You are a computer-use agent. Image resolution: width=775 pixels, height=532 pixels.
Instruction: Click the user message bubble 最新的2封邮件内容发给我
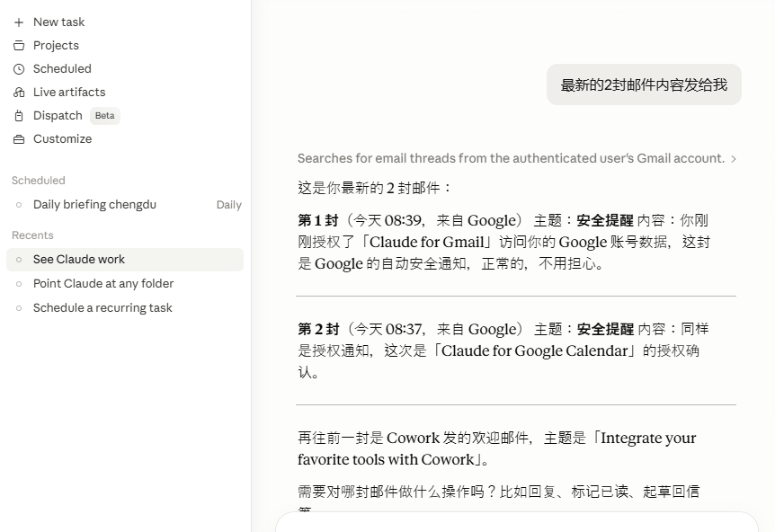point(644,84)
